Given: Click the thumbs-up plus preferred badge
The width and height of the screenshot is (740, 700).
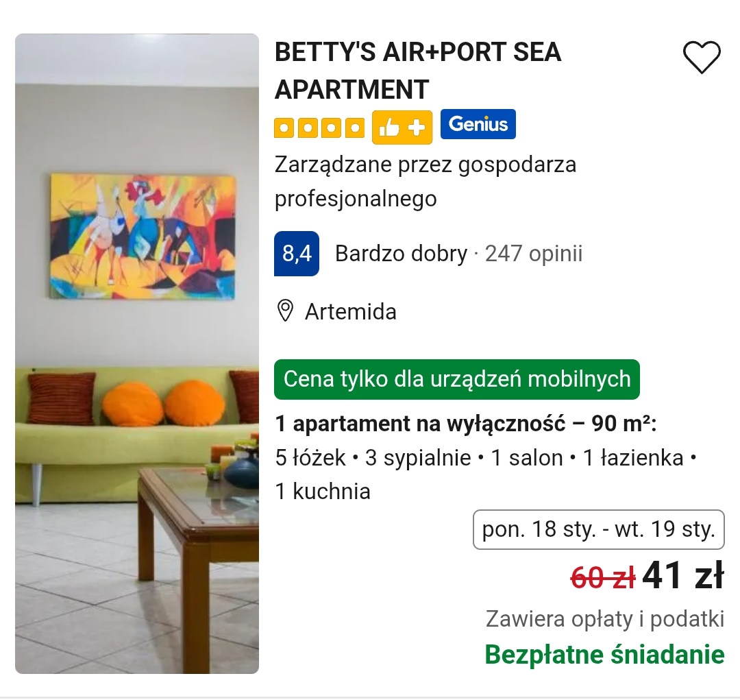Looking at the screenshot, I should pyautogui.click(x=402, y=128).
